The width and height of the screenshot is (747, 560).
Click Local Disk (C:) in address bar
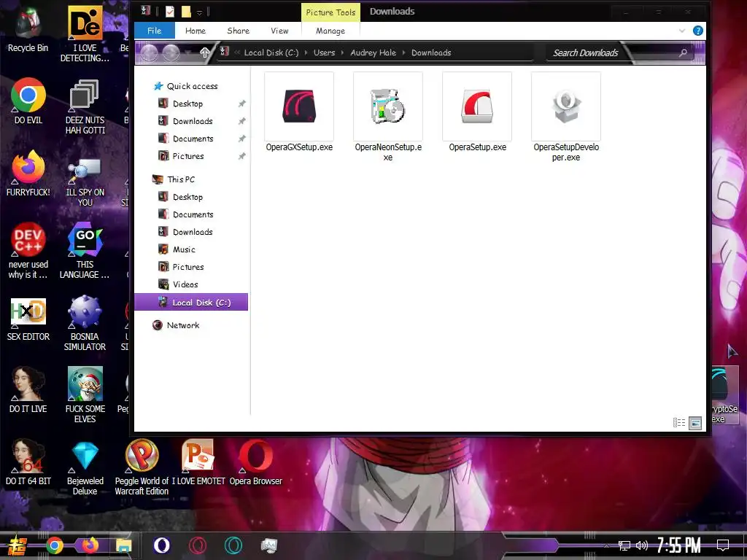tap(271, 52)
